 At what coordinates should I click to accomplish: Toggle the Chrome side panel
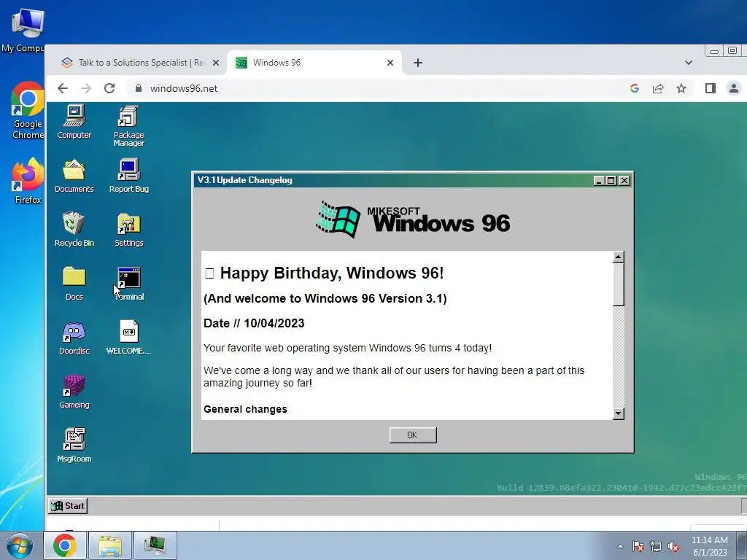coord(711,88)
